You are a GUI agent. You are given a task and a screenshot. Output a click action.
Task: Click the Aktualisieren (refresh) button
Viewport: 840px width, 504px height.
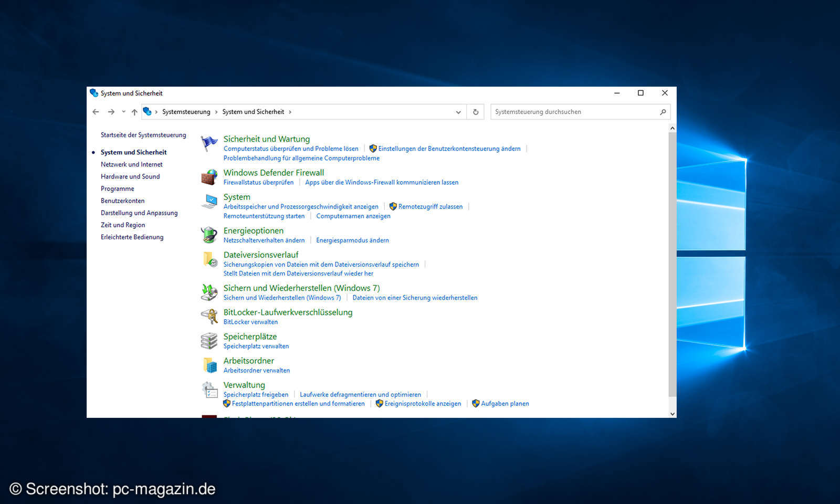475,111
